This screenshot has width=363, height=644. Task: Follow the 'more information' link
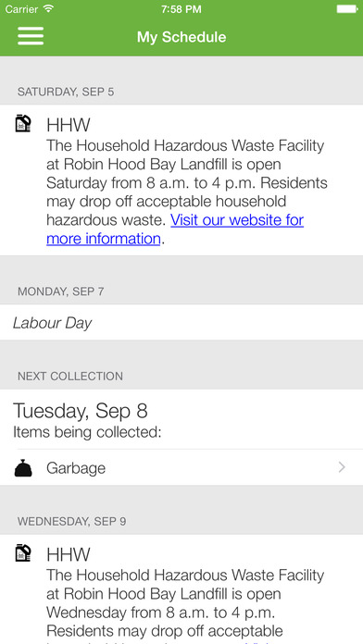click(x=103, y=239)
